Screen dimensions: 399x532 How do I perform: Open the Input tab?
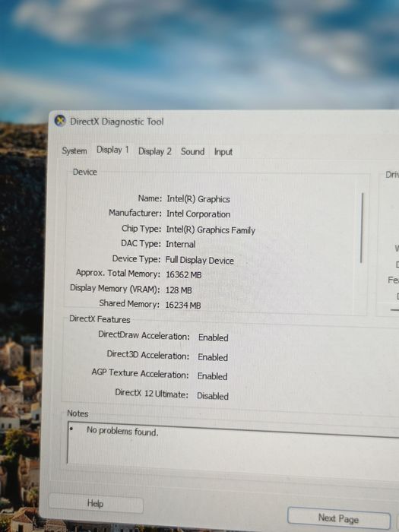pyautogui.click(x=223, y=152)
